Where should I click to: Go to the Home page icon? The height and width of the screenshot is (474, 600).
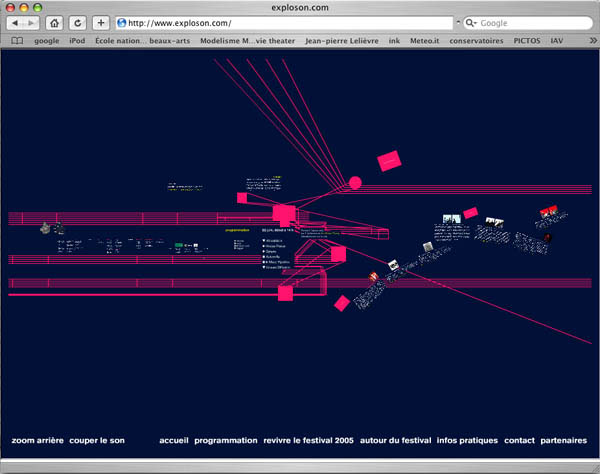54,22
